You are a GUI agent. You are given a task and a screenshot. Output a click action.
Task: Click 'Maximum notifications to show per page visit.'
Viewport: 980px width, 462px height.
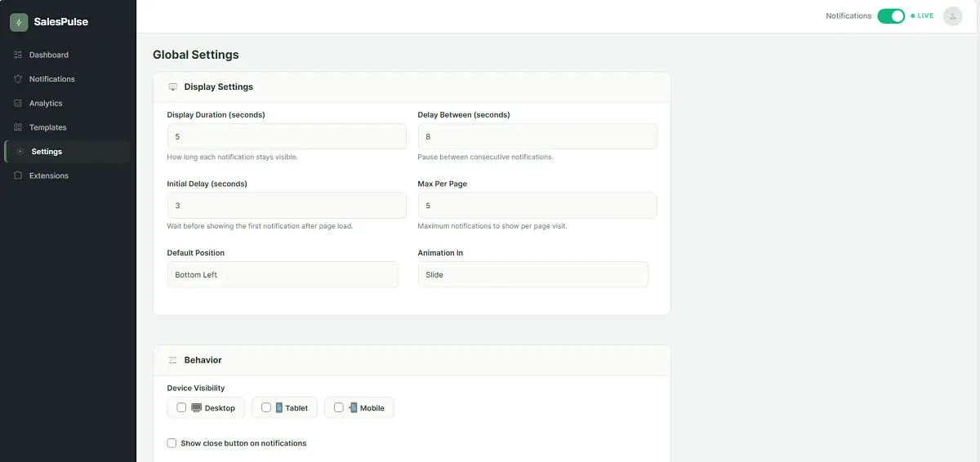[x=492, y=226]
